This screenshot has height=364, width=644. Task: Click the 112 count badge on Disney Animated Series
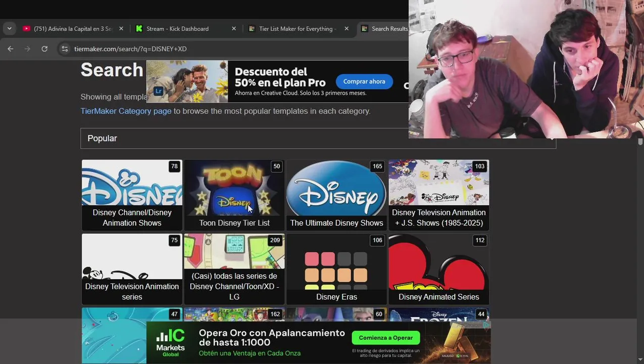479,240
